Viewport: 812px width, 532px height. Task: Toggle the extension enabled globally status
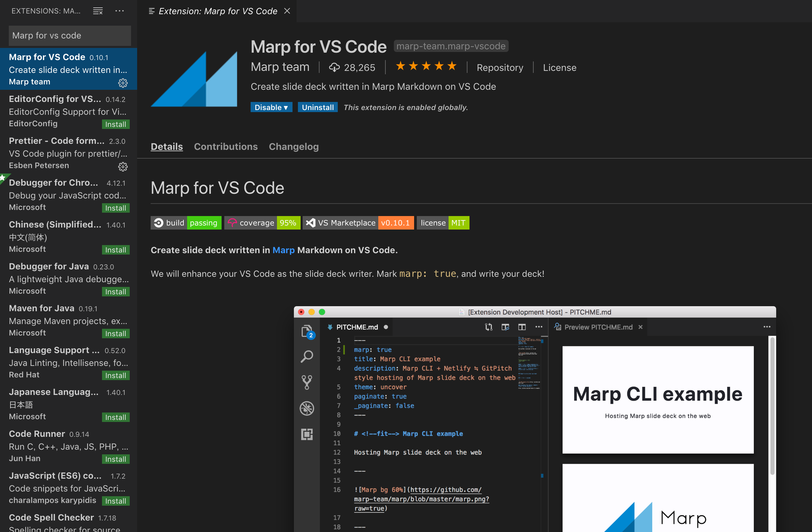[270, 107]
